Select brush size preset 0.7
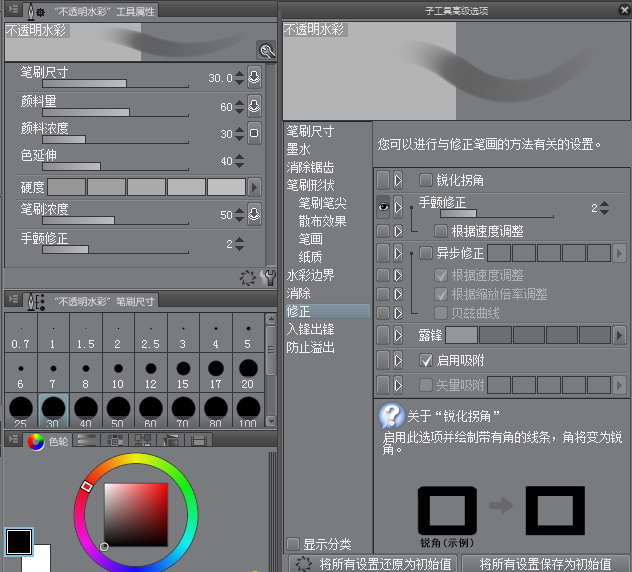632x572 pixels. pos(21,334)
